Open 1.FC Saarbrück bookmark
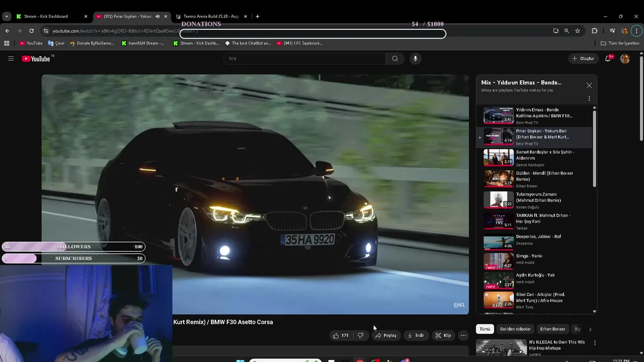 click(299, 43)
